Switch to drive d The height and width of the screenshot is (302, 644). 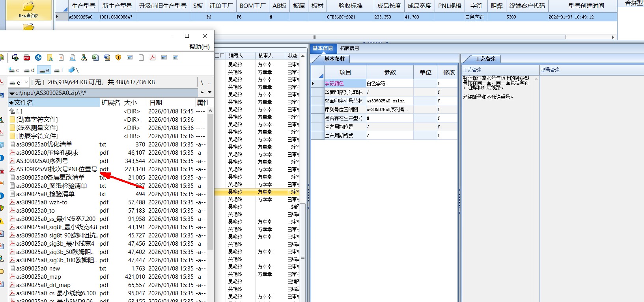point(29,70)
